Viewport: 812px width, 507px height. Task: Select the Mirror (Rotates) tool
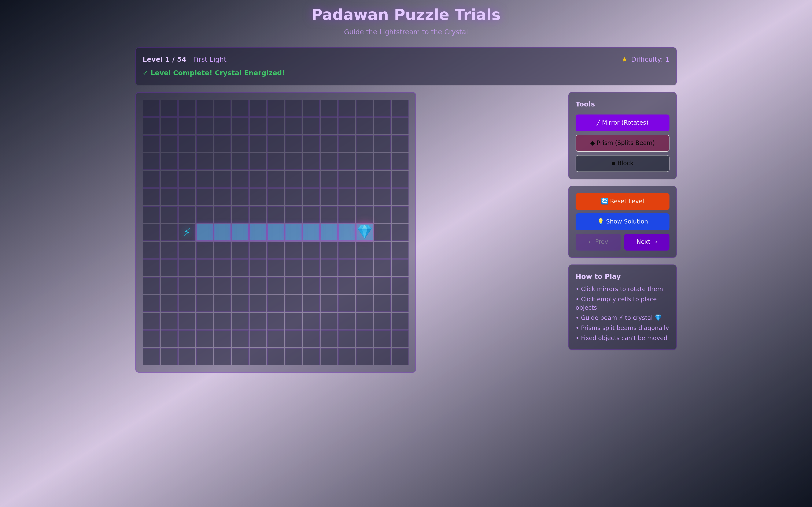click(622, 122)
